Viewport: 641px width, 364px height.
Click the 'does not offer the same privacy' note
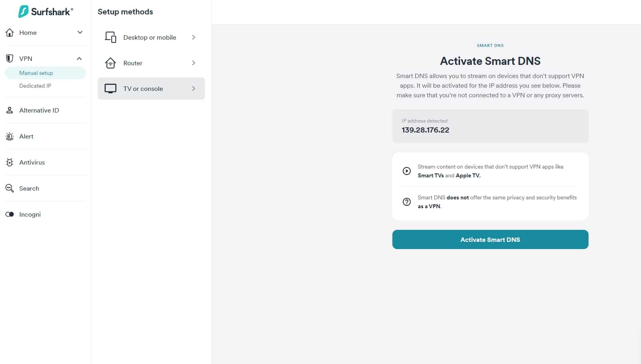coord(497,202)
